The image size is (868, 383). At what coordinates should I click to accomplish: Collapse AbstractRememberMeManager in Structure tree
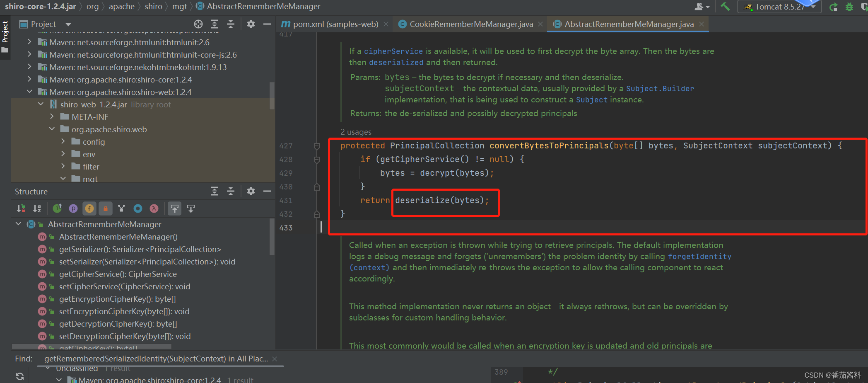[18, 224]
